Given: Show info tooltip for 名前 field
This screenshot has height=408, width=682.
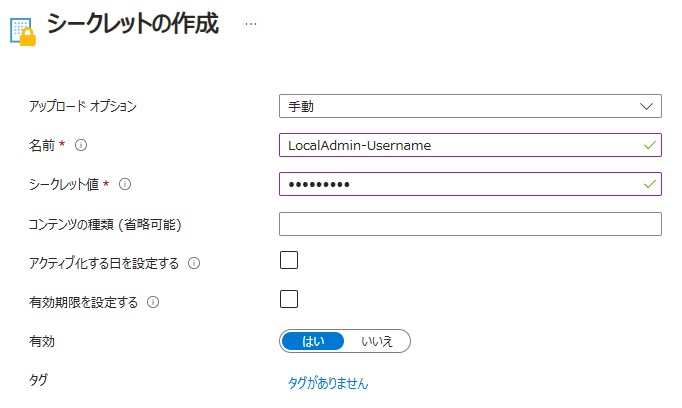Looking at the screenshot, I should pos(81,145).
